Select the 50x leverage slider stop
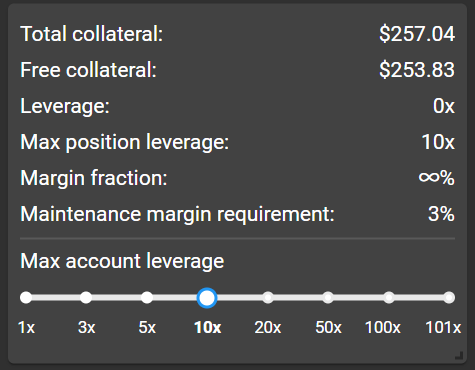This screenshot has width=475, height=370. coord(328,297)
